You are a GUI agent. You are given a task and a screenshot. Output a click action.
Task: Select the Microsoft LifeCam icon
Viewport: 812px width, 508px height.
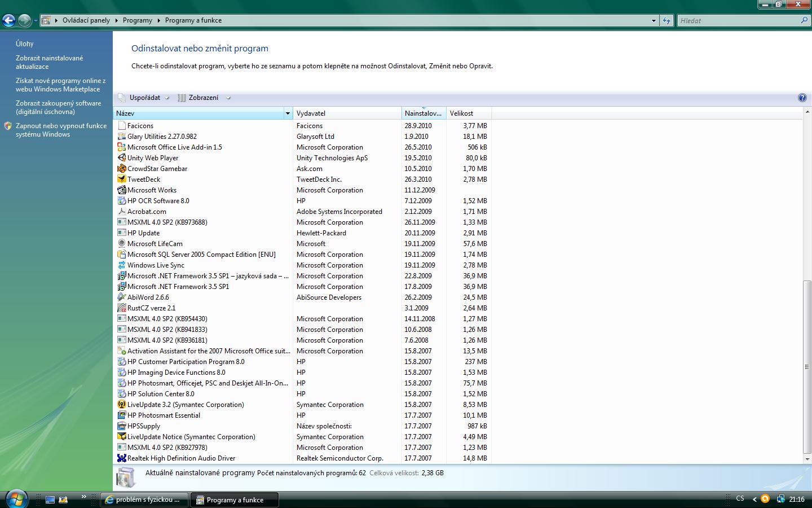pos(121,244)
